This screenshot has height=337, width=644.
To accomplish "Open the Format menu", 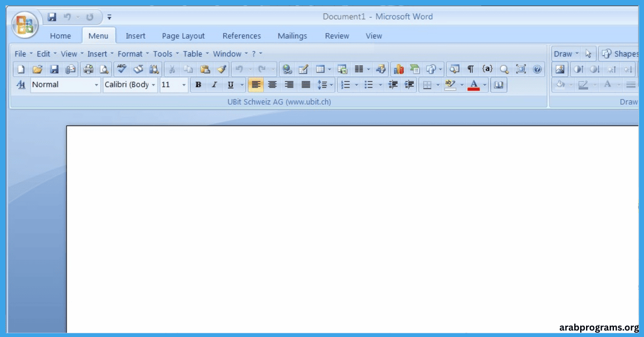I will 133,54.
